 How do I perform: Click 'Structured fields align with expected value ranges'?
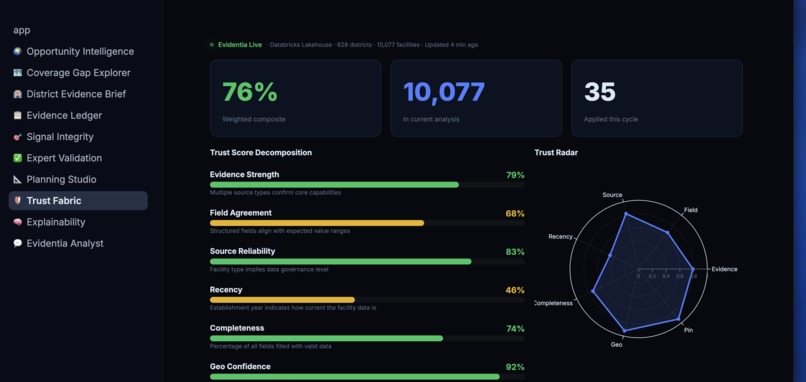(x=280, y=231)
